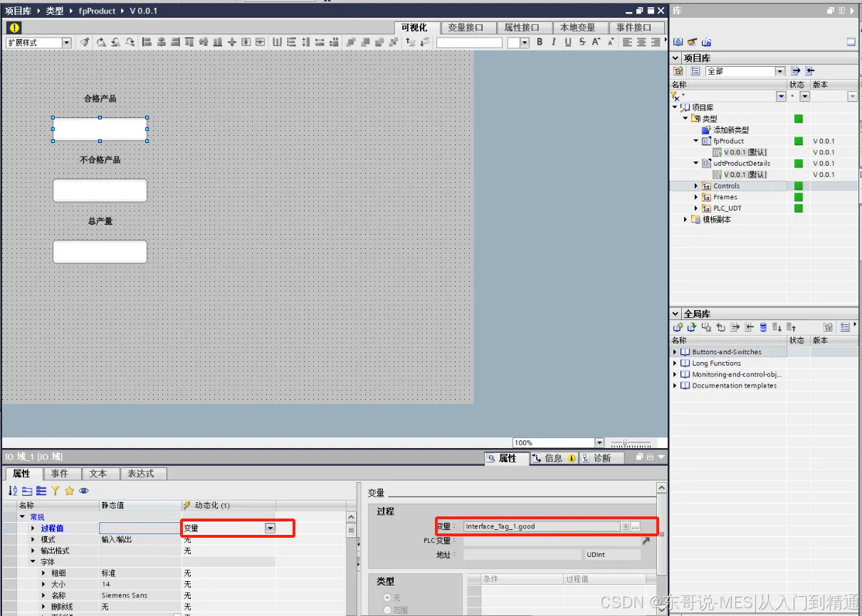The width and height of the screenshot is (862, 616).
Task: Click the first global library toolbar icon
Action: pos(678,327)
